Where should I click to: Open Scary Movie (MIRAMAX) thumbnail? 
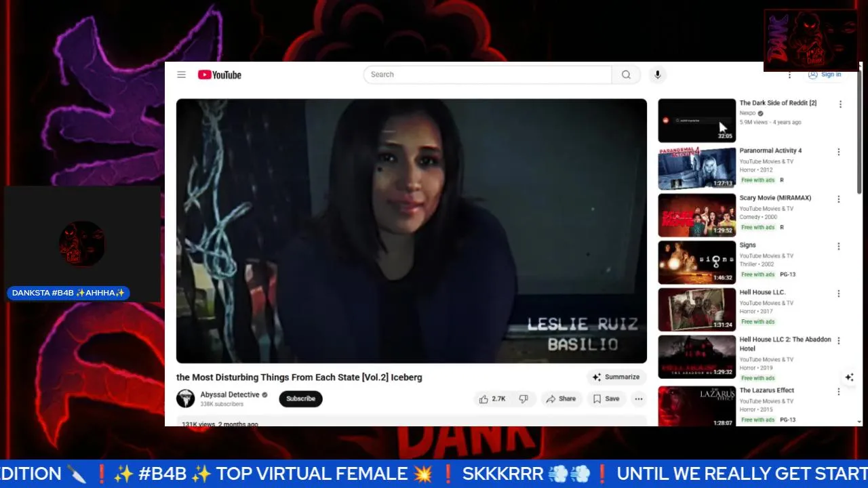[696, 216]
